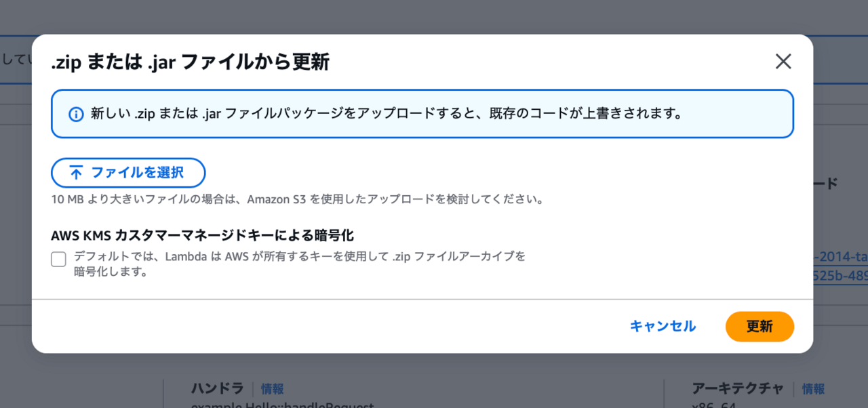Click the ハンドラ heading in the background page
The image size is (868, 408).
pyautogui.click(x=217, y=388)
